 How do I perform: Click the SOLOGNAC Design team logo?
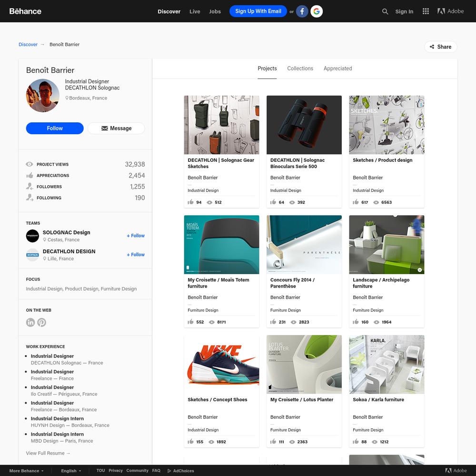click(32, 236)
